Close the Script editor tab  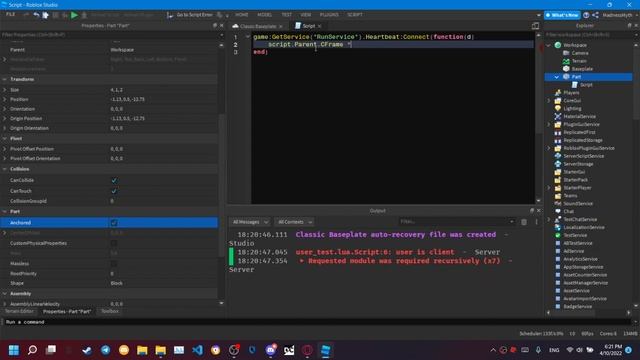pos(320,26)
